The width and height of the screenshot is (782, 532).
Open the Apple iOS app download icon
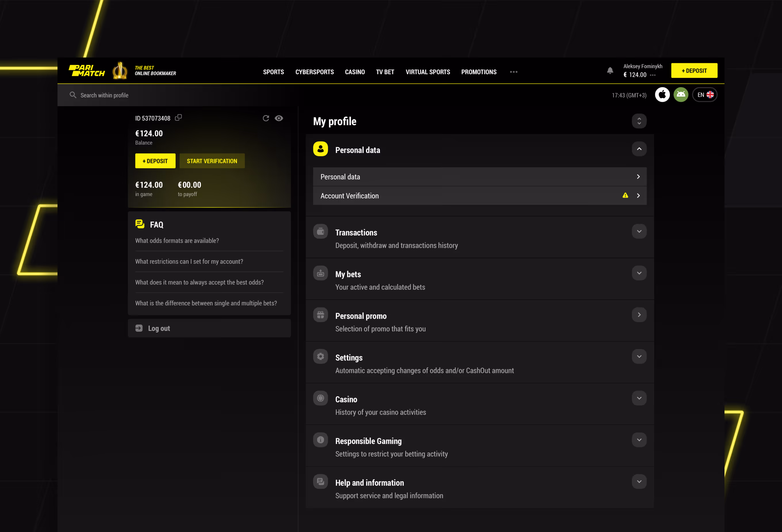tap(662, 95)
